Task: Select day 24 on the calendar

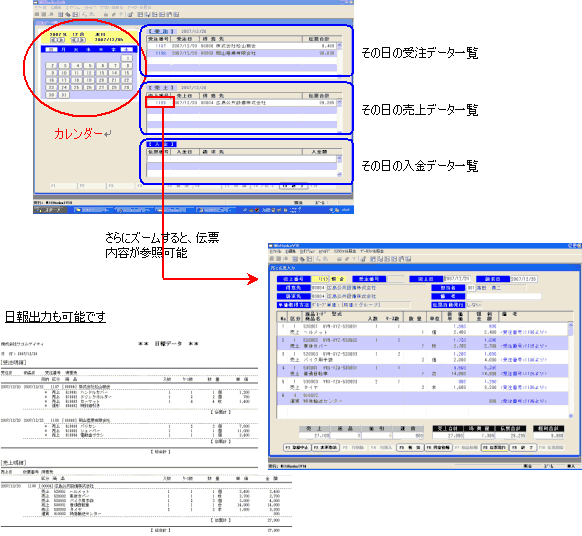Action: (64, 88)
